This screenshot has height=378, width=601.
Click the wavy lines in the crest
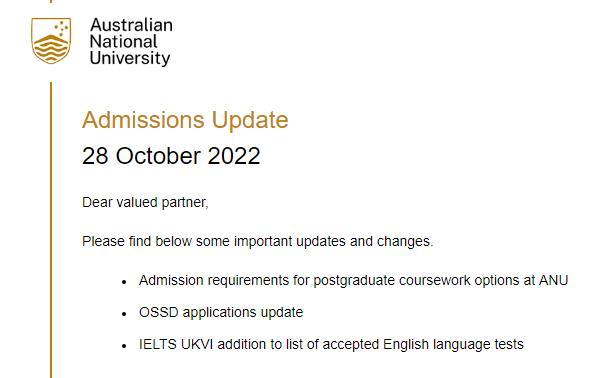[50, 49]
